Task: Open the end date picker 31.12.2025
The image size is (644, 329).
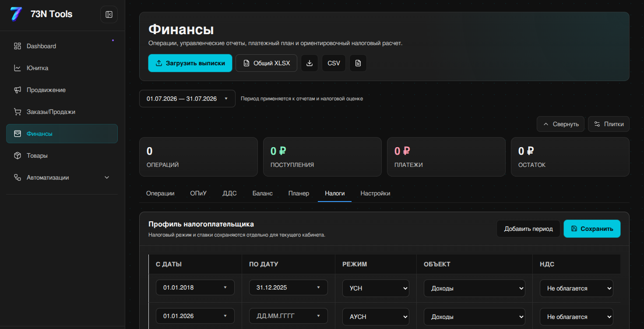Action: (289, 287)
